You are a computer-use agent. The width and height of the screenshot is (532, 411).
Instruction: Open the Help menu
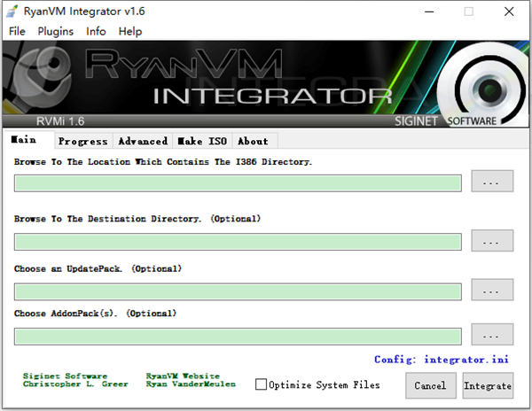coord(130,32)
